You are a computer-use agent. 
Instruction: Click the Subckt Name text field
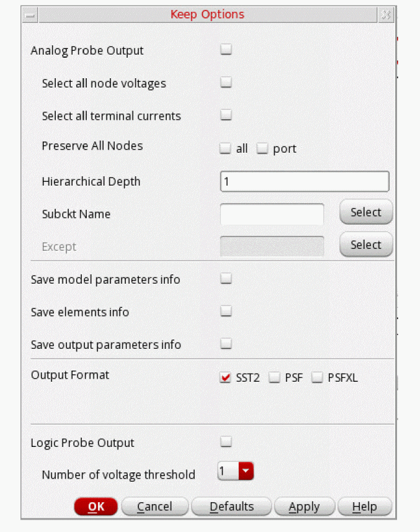(x=272, y=214)
